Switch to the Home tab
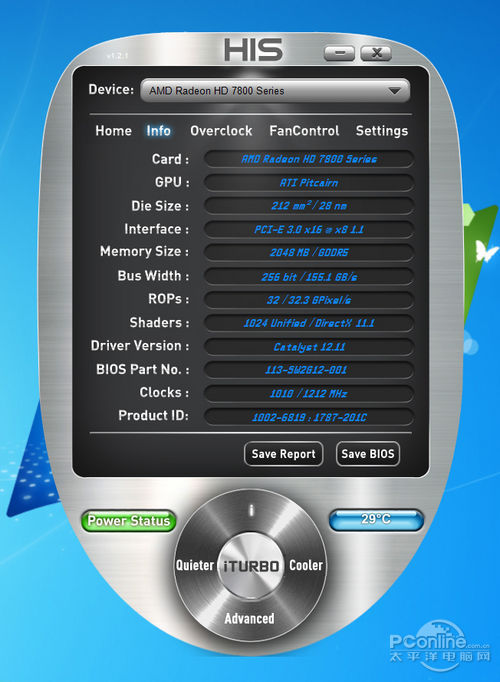Screen dimensions: 500x682 (x=113, y=130)
